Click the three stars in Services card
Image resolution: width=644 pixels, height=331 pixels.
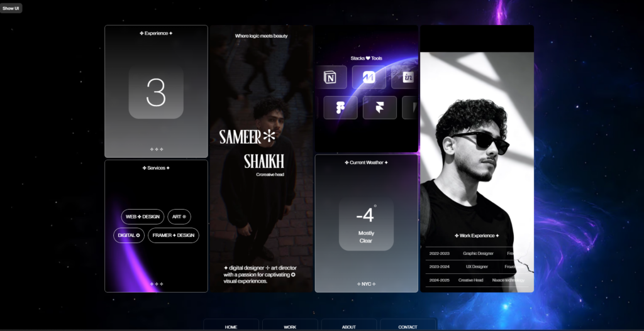click(156, 284)
